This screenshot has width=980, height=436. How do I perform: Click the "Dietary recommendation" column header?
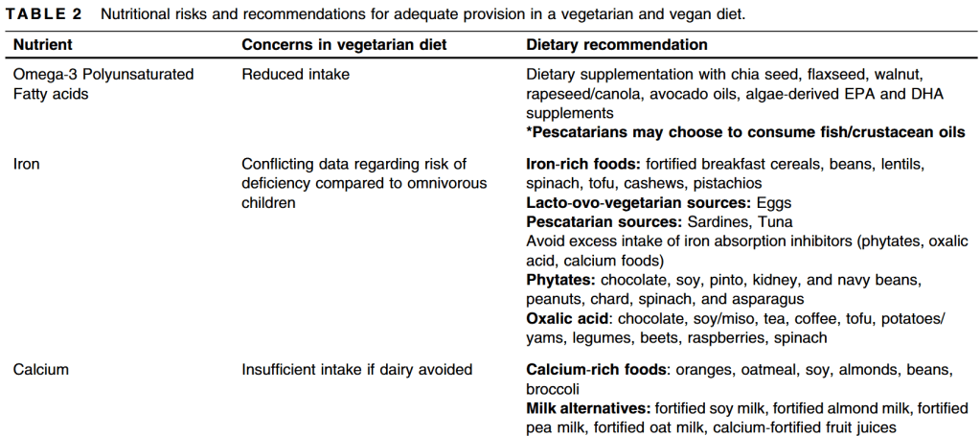coord(617,45)
